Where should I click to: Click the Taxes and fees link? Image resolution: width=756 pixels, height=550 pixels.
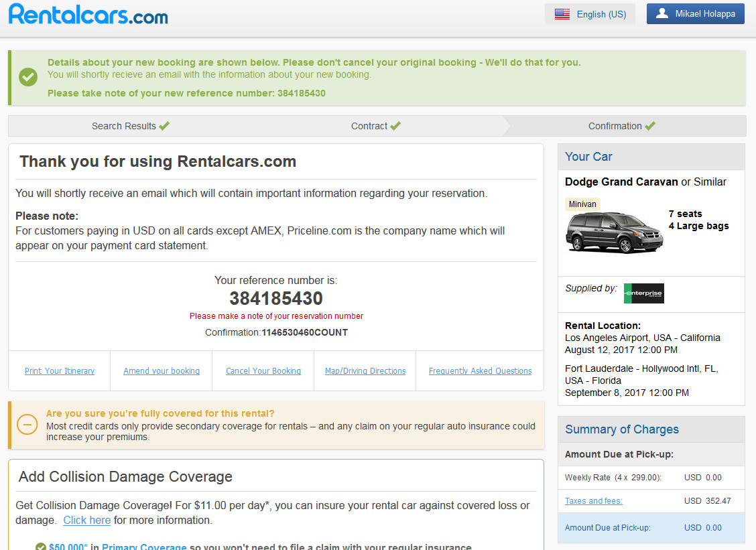[x=593, y=501]
